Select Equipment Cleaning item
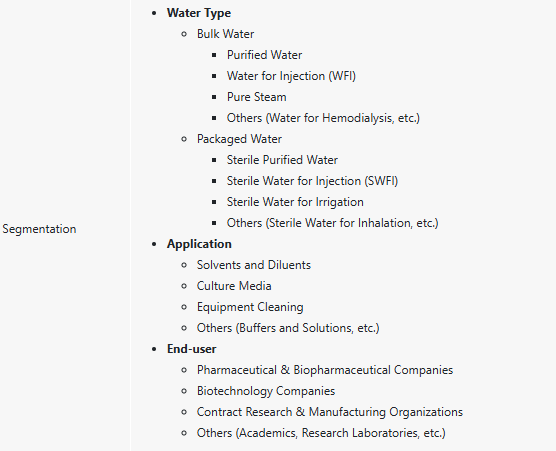The width and height of the screenshot is (556, 451). click(250, 307)
